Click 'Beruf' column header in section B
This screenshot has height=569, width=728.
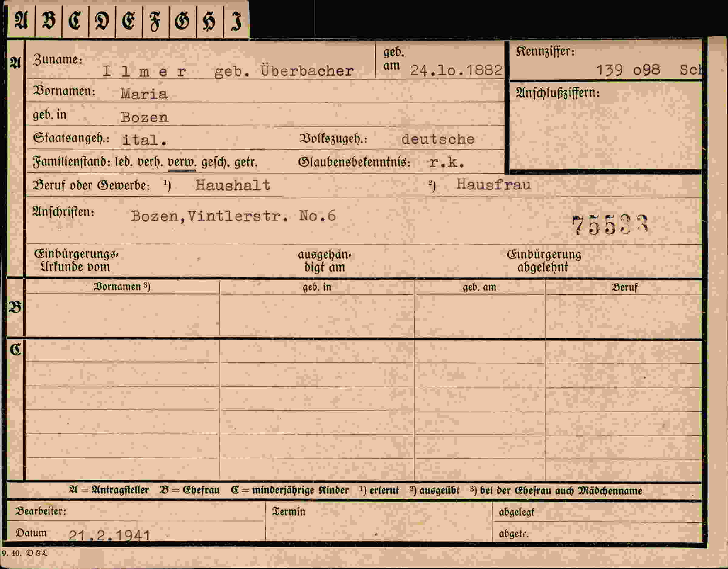point(624,287)
